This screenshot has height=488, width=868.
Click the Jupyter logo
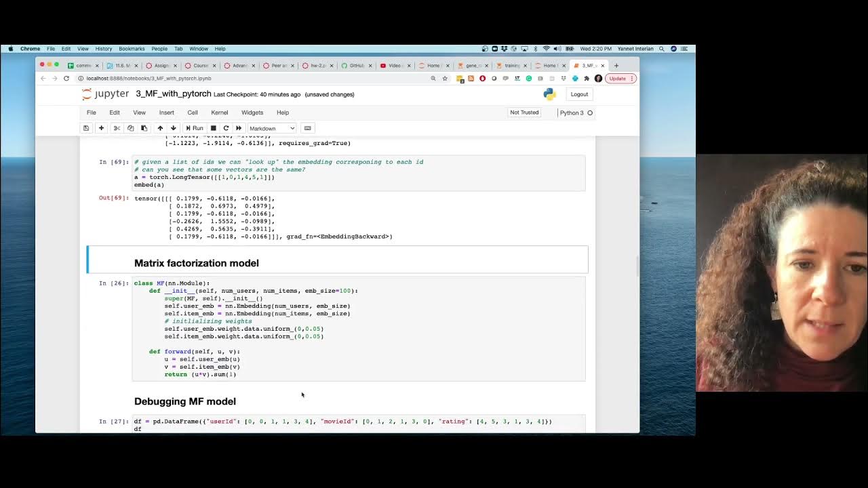(105, 94)
